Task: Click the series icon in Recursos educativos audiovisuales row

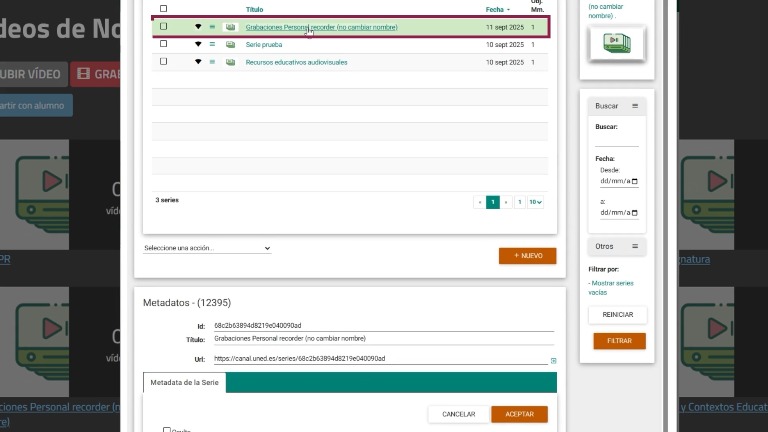Action: pyautogui.click(x=230, y=62)
